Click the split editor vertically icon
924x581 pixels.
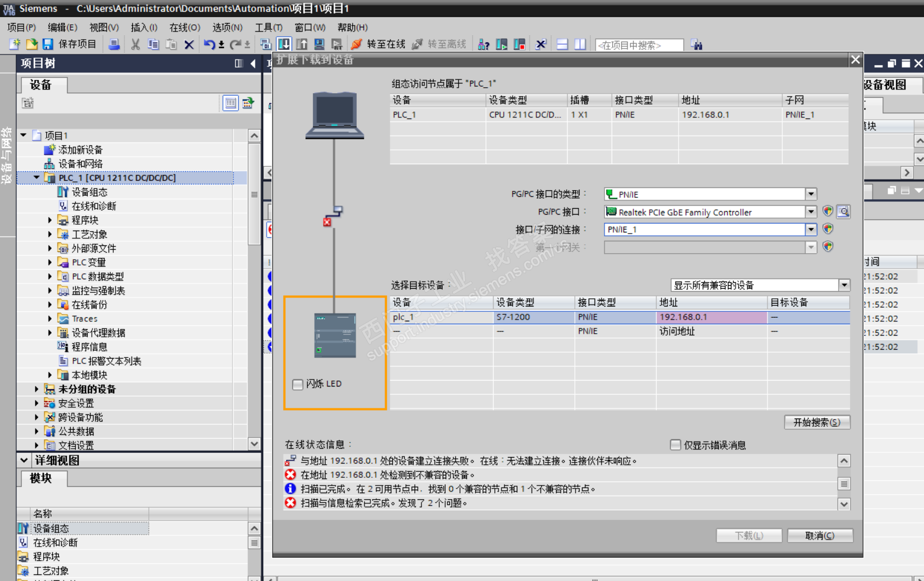point(580,44)
